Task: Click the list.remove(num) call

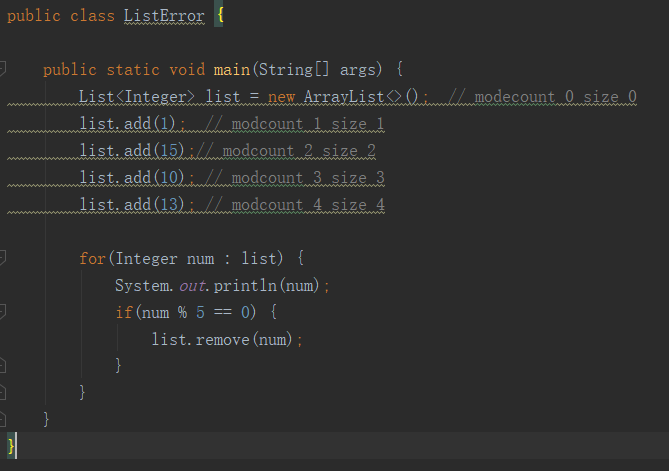Action: [x=227, y=340]
